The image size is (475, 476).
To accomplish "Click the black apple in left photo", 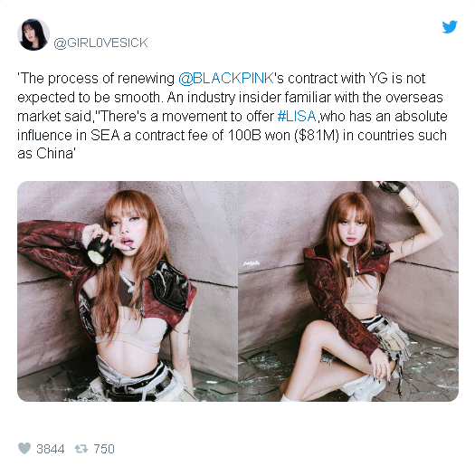I will (100, 251).
